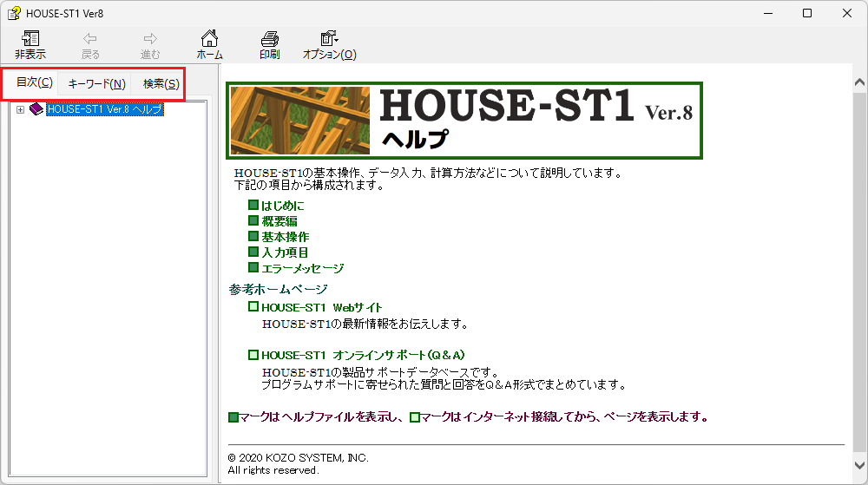The width and height of the screenshot is (868, 485).
Task: Select HOUSE-ST1 Ver 8 ヘルプ tree item
Action: coord(104,109)
